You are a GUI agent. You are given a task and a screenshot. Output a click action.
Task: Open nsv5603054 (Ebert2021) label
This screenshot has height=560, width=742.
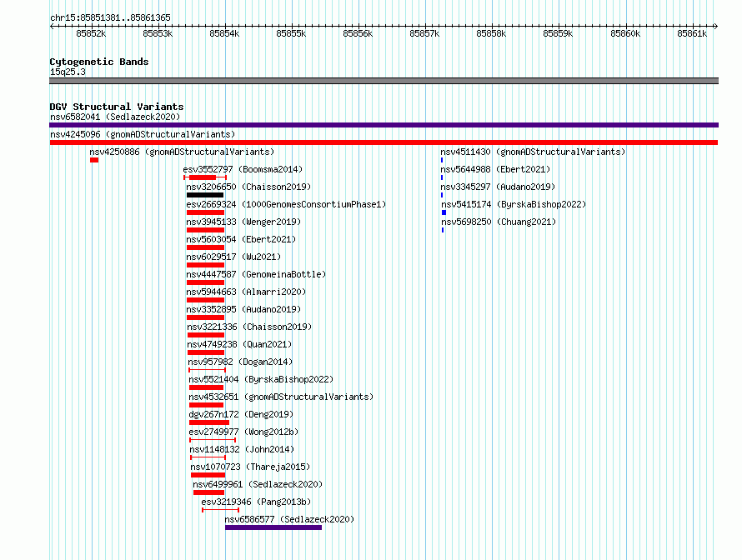241,239
